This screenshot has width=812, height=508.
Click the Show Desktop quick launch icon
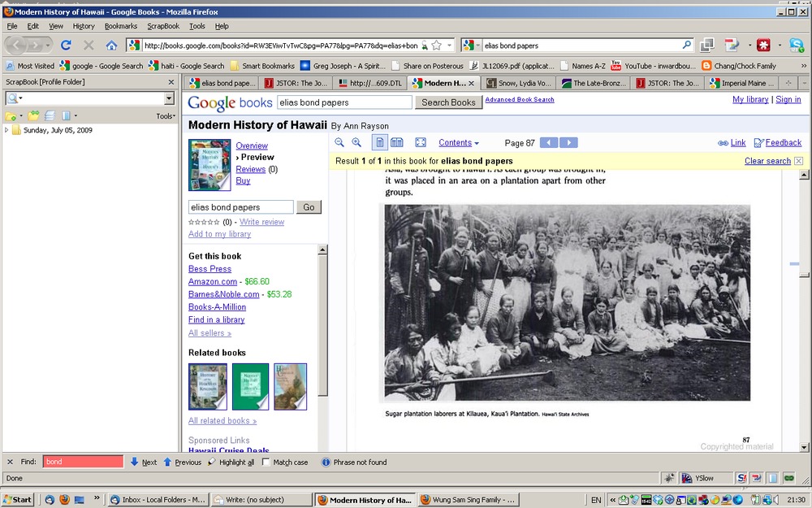pyautogui.click(x=80, y=500)
